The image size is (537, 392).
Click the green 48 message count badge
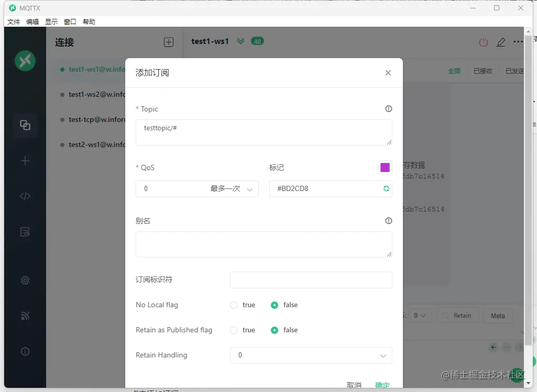[x=257, y=41]
